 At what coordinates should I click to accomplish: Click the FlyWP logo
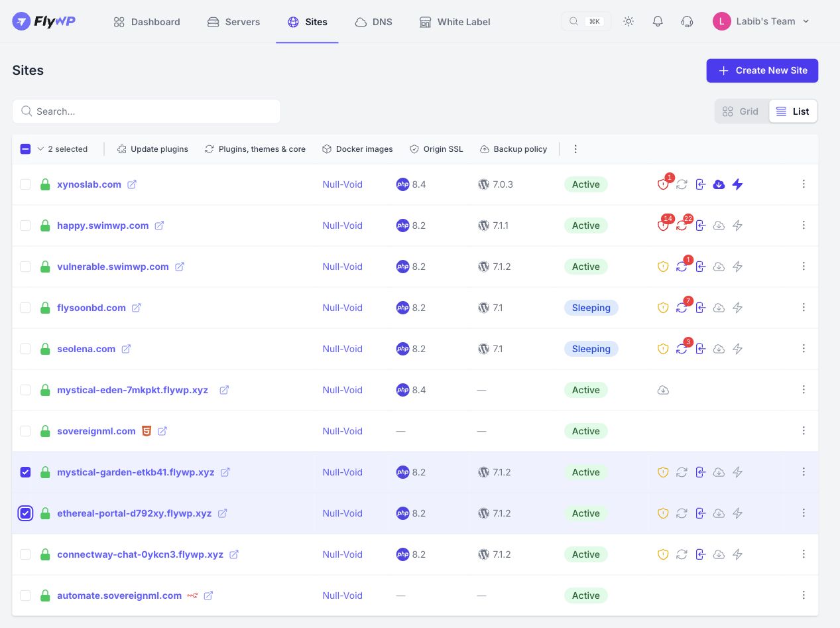coord(44,21)
